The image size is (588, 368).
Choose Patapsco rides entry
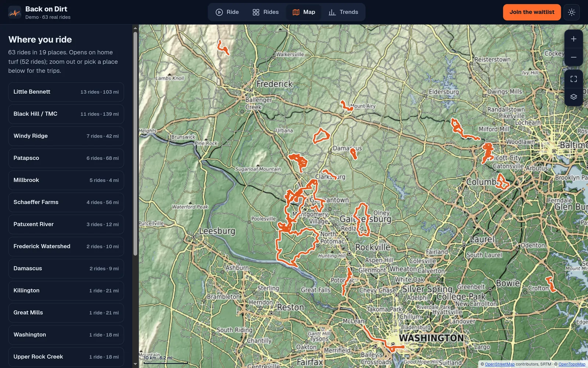(66, 158)
